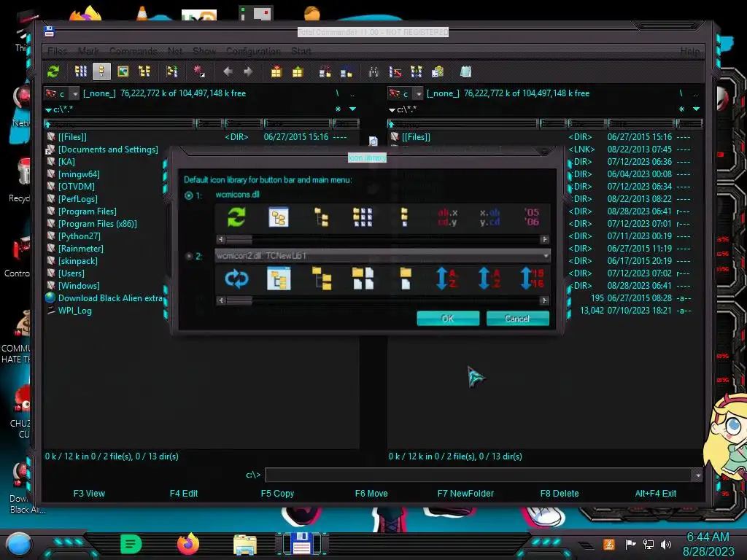Click the pack files gift-box icon
The height and width of the screenshot is (560, 747).
(276, 72)
